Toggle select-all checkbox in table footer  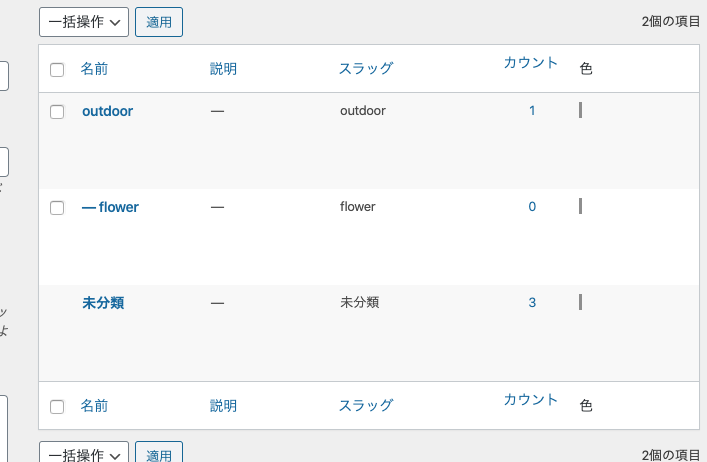click(57, 406)
